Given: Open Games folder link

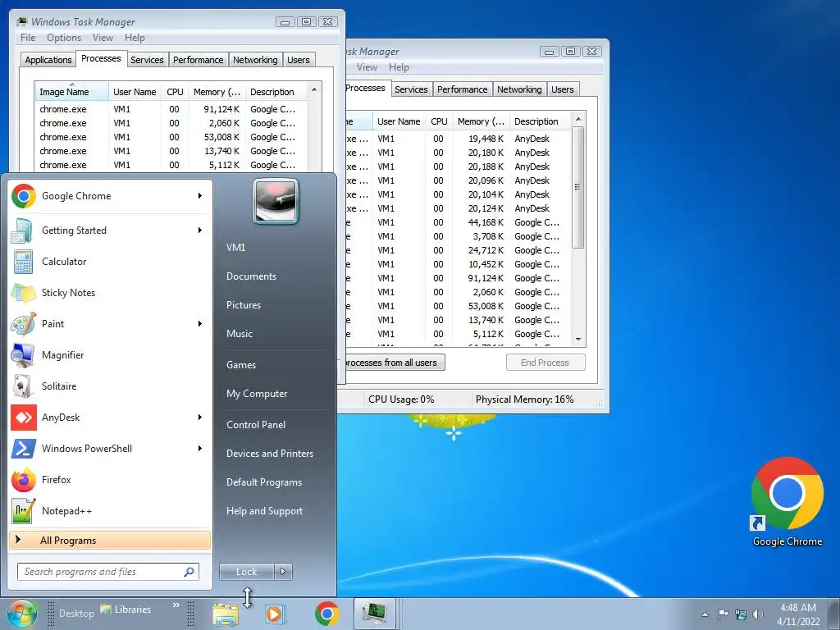Looking at the screenshot, I should [x=241, y=365].
